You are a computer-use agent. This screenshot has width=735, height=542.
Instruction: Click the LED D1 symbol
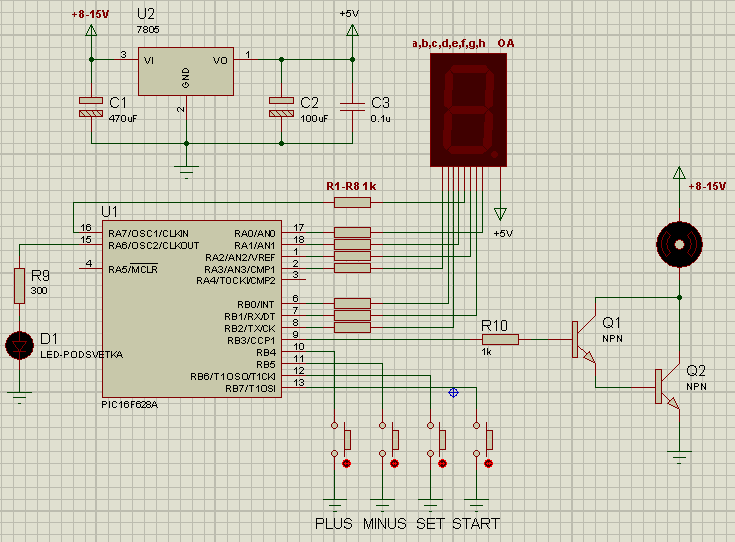[19, 346]
